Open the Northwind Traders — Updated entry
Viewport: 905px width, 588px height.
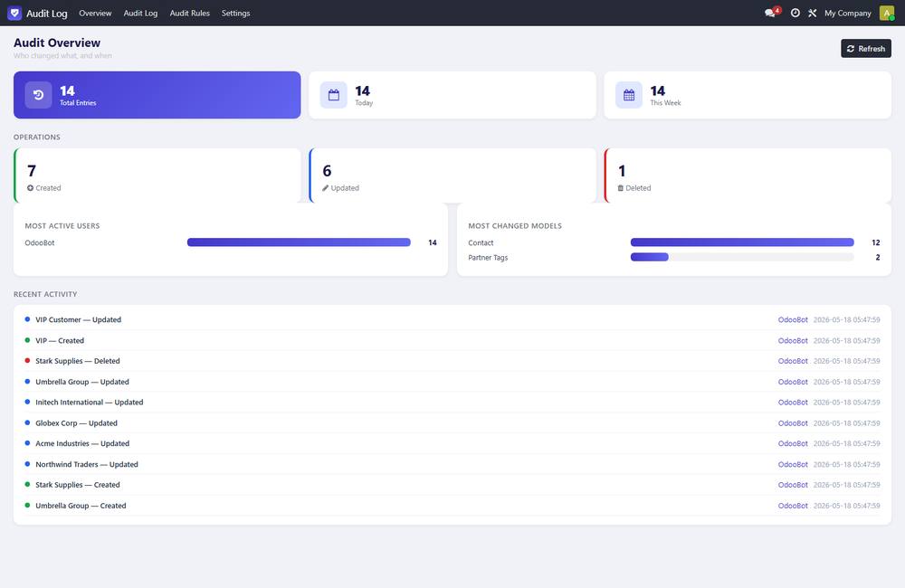coord(452,464)
